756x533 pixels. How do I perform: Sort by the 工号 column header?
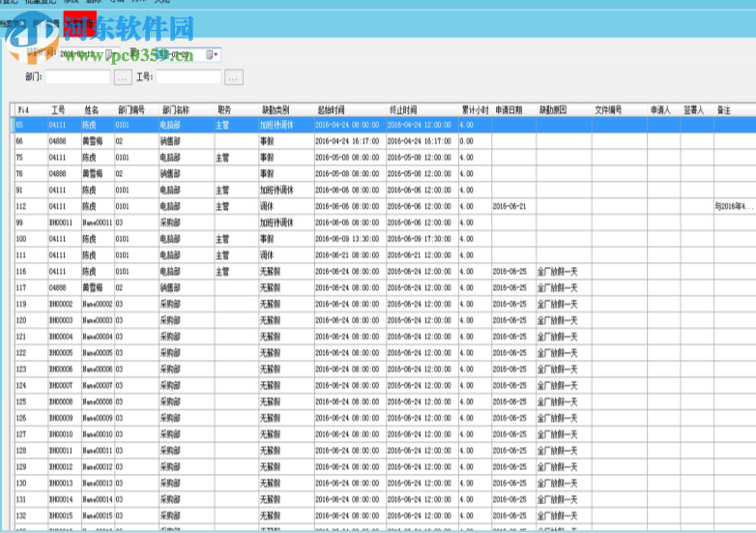tap(58, 110)
